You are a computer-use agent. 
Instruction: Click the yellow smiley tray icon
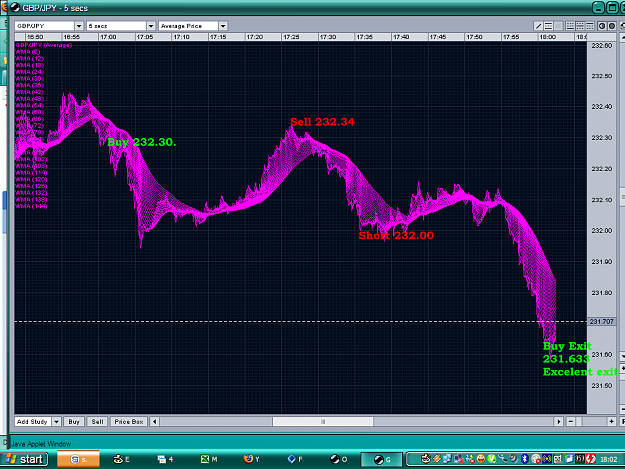(x=481, y=459)
